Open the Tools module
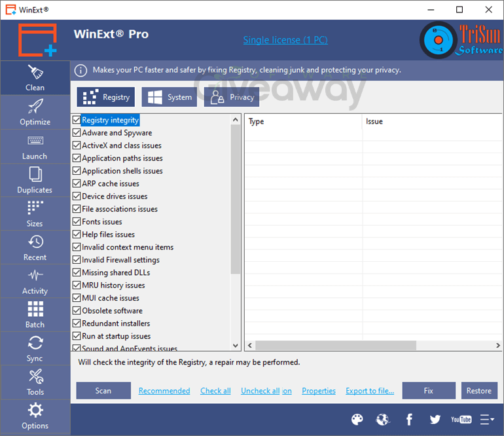504x436 pixels. (35, 382)
